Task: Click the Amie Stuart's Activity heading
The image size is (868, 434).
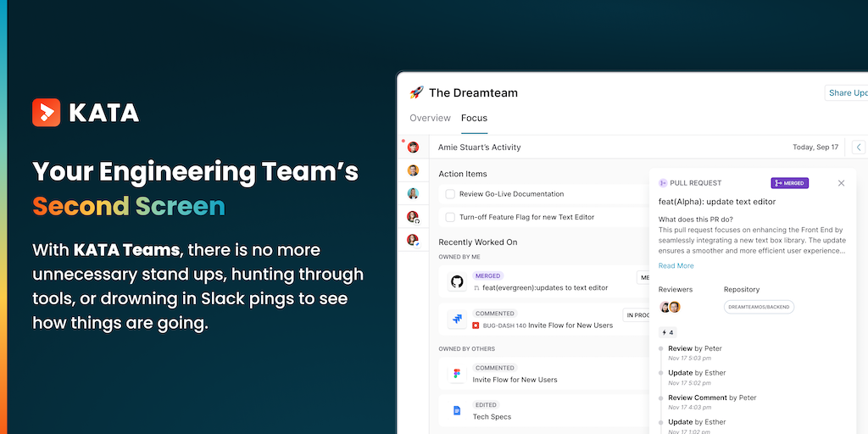Action: (x=480, y=147)
